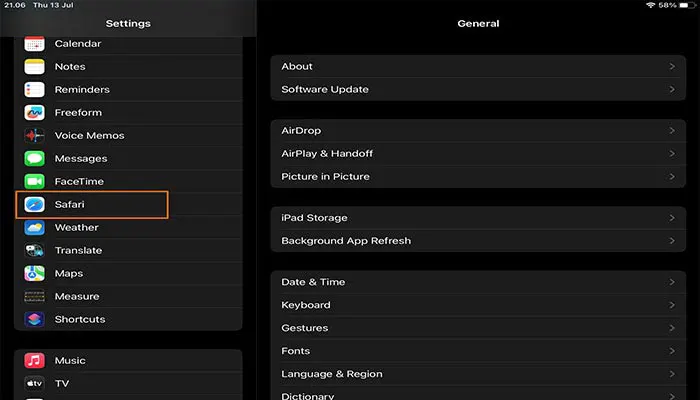The height and width of the screenshot is (400, 700).
Task: Tap the yellow Notes icon
Action: coord(35,67)
